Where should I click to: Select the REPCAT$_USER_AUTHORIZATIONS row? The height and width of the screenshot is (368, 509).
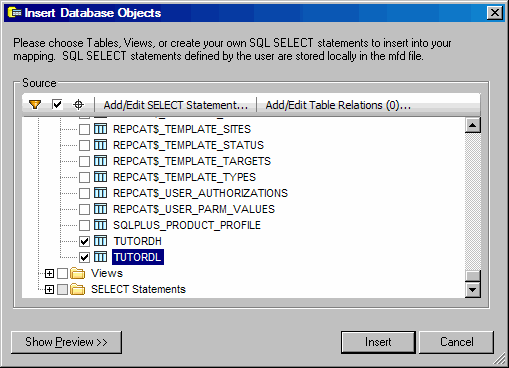(x=200, y=193)
